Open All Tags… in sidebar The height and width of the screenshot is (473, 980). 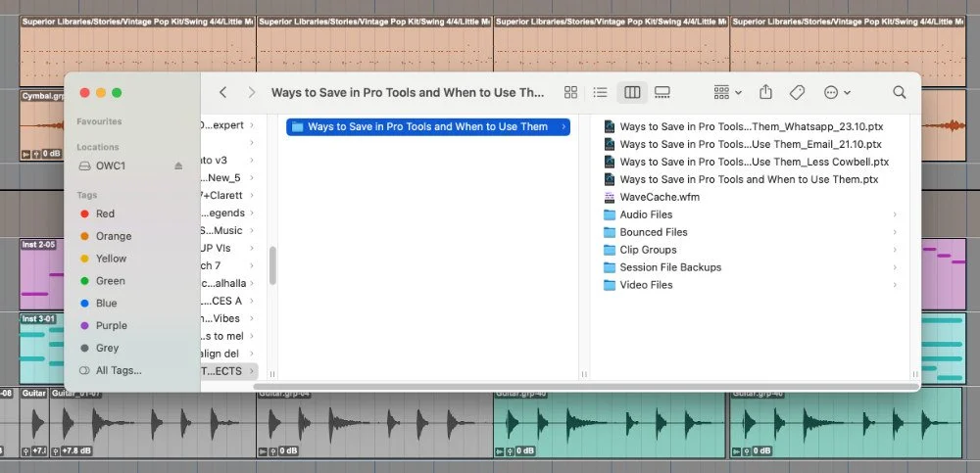(119, 370)
